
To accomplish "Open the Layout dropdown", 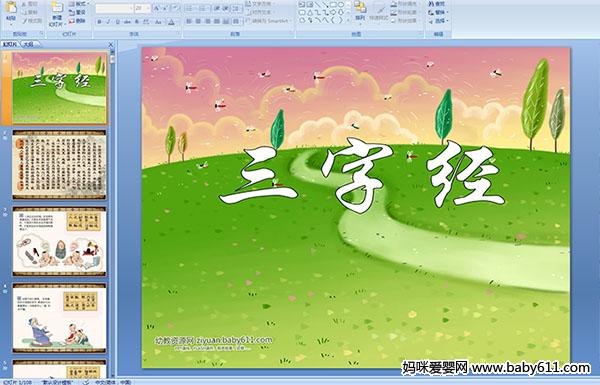I will (x=79, y=4).
